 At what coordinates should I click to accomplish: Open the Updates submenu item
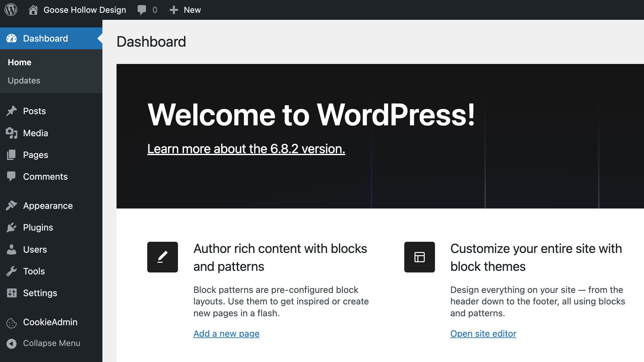pos(24,81)
